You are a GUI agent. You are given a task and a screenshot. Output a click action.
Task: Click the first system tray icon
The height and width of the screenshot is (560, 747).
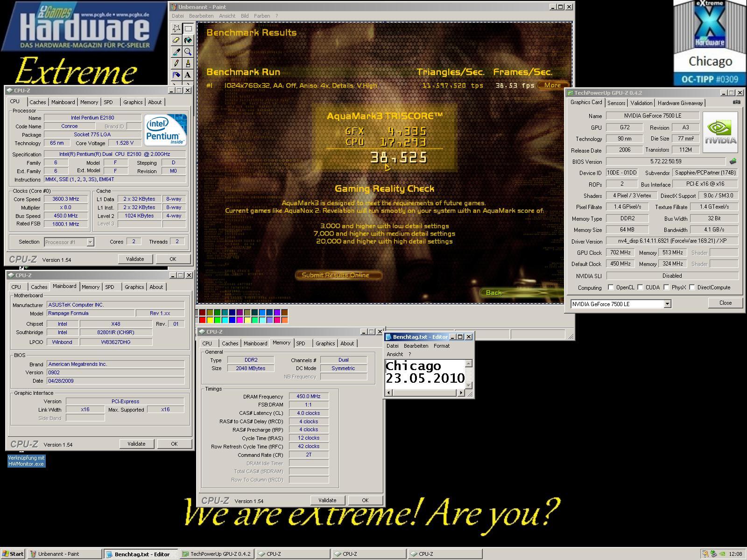[705, 554]
